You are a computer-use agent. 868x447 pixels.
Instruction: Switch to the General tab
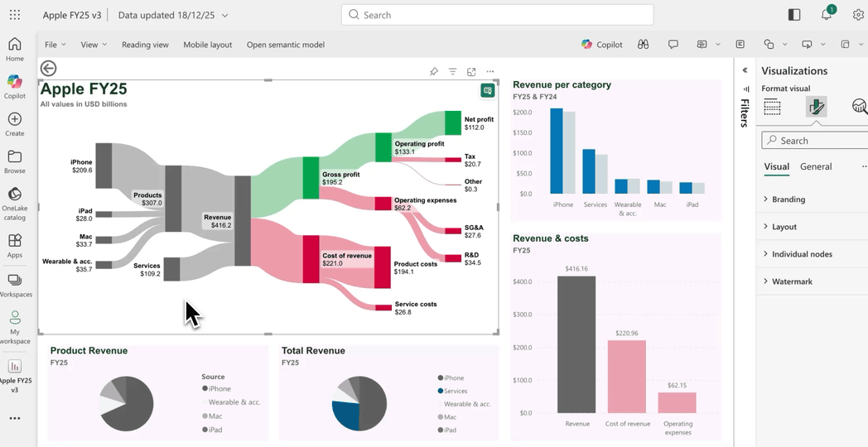[815, 166]
